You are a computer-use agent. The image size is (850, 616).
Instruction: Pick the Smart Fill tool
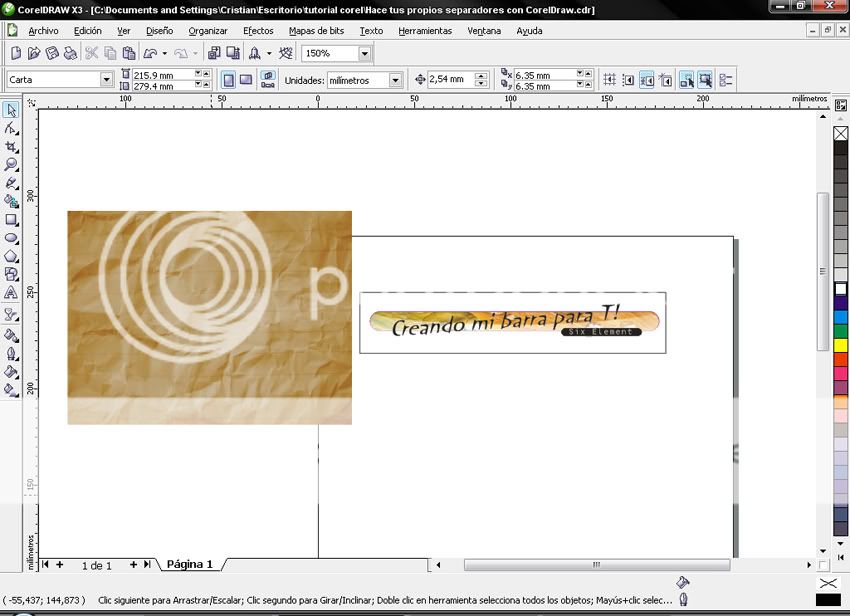tap(11, 202)
